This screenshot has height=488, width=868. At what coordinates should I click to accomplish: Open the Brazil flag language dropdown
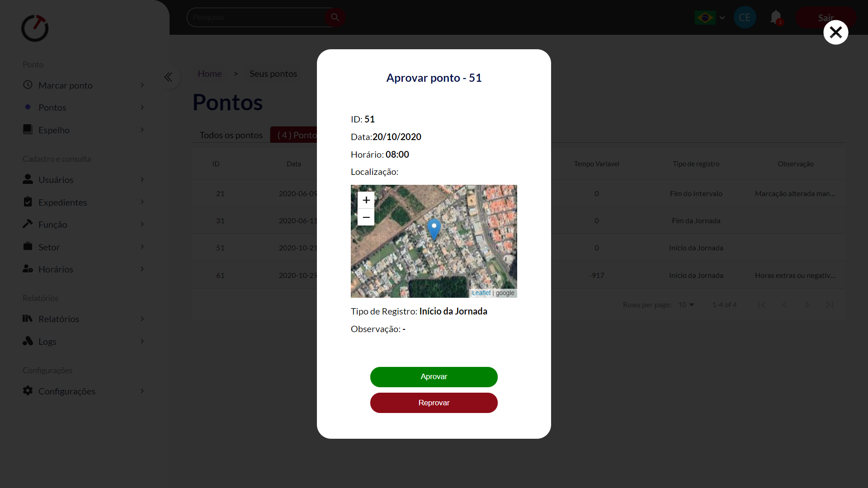[710, 18]
